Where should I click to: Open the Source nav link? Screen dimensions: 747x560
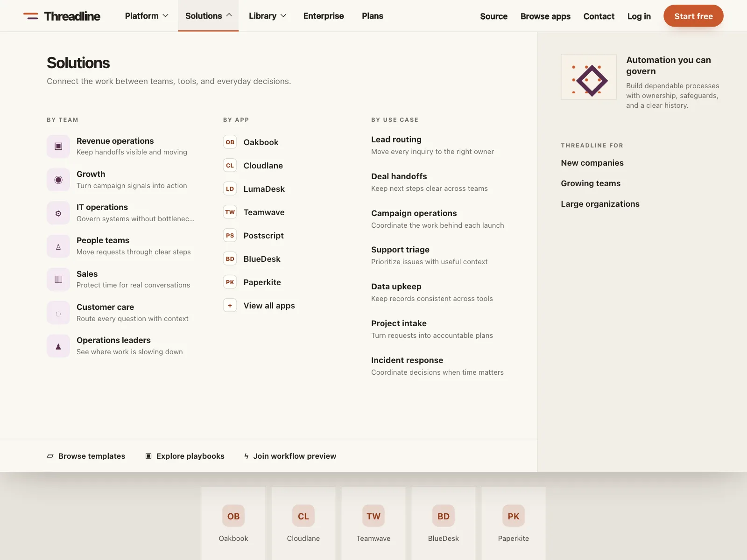click(x=494, y=16)
